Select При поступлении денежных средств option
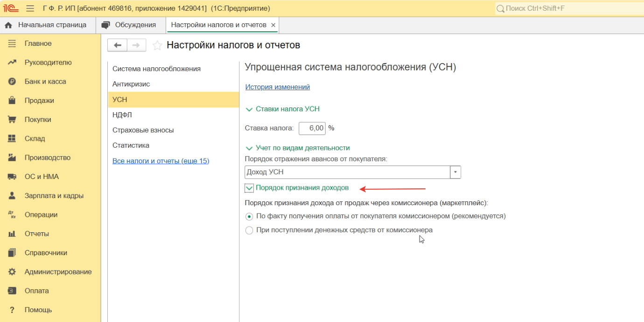Image resolution: width=644 pixels, height=322 pixels. click(249, 230)
